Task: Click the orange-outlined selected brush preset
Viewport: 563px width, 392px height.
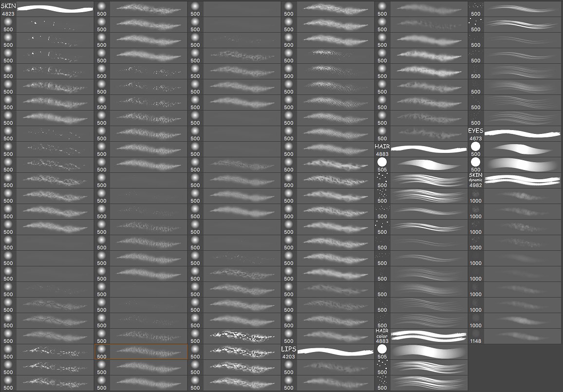Action: coord(141,352)
